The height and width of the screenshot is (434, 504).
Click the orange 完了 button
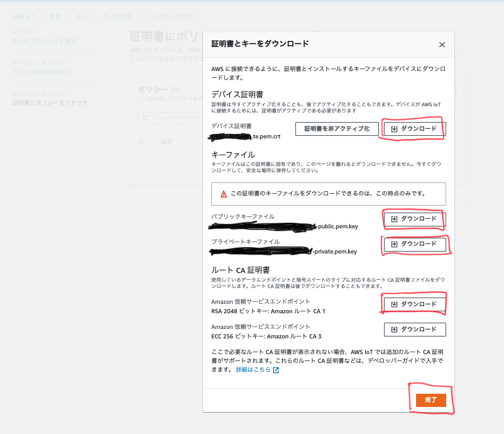click(x=430, y=400)
